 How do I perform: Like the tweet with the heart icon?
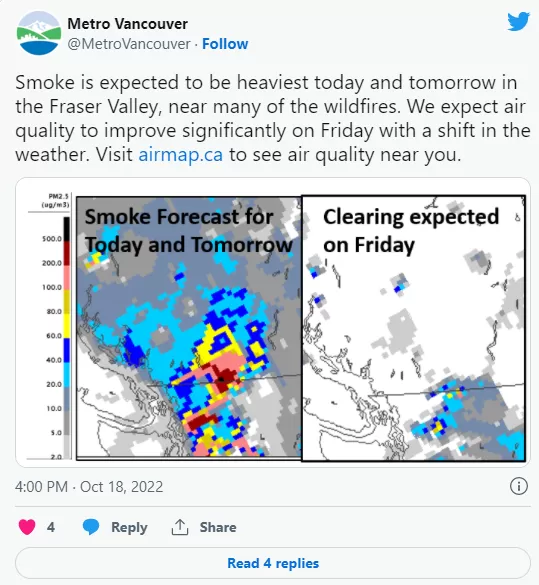[27, 527]
